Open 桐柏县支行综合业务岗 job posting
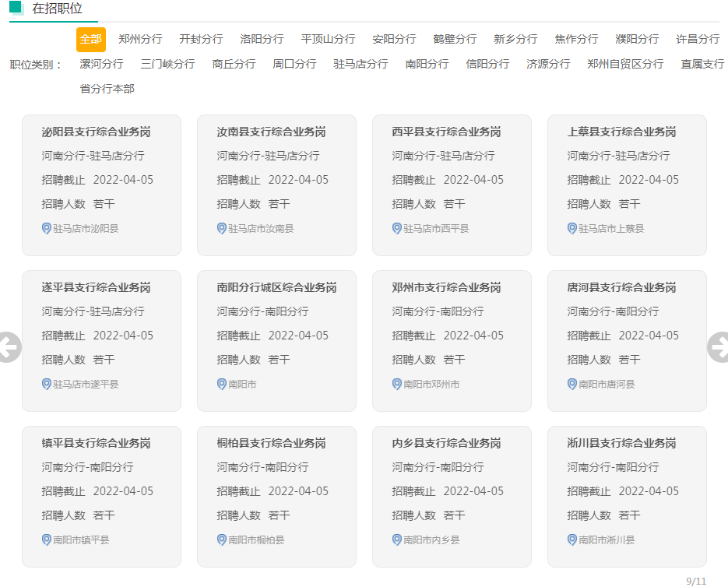 coord(271,443)
